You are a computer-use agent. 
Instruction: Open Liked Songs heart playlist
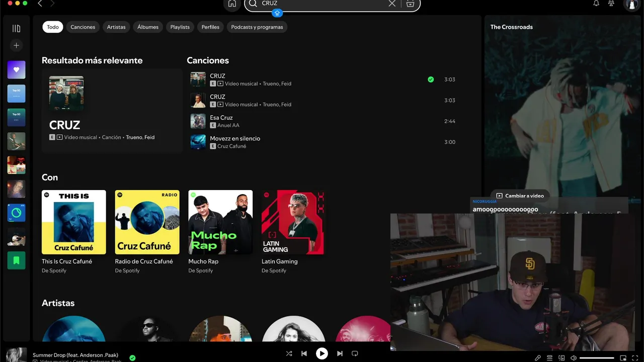click(x=16, y=70)
